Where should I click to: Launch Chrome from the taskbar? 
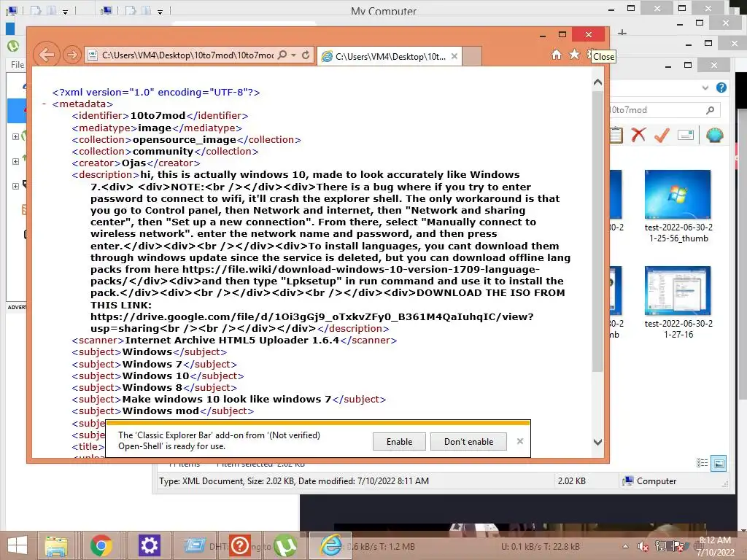(101, 545)
